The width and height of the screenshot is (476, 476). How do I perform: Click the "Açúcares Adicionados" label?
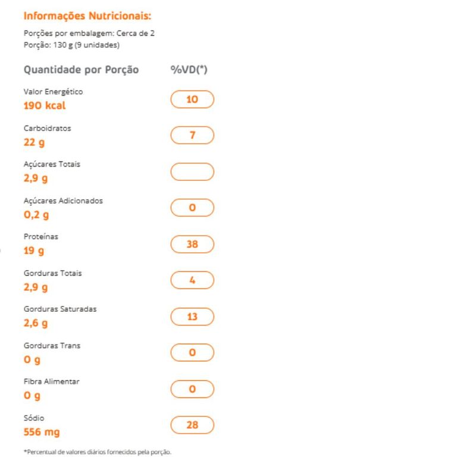(x=63, y=201)
